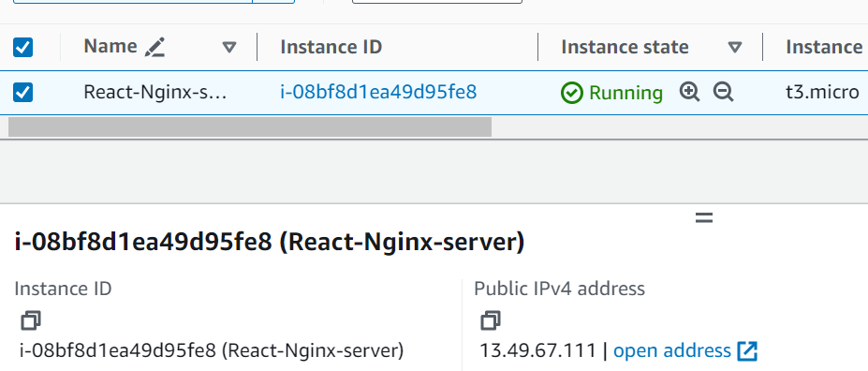The width and height of the screenshot is (868, 371).
Task: Click the Instance state header text
Action: (625, 47)
